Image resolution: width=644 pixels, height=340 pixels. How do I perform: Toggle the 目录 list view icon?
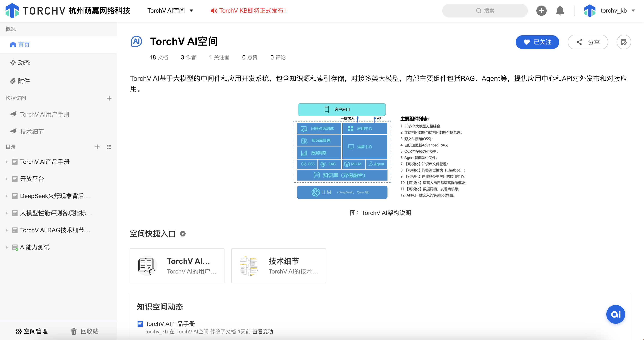109,147
